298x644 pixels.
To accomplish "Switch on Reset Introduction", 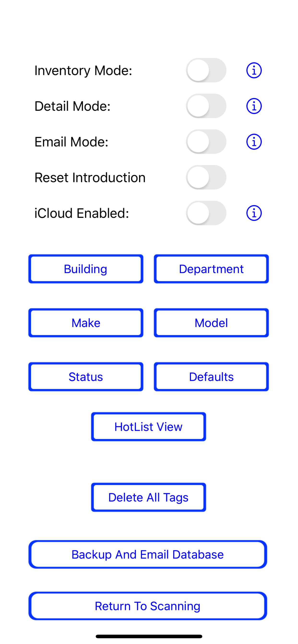I will point(206,177).
